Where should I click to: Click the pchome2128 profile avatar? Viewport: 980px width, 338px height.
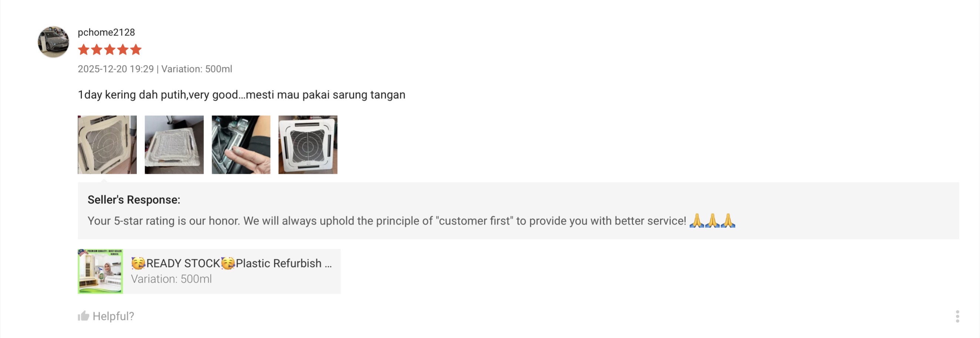pos(54,42)
